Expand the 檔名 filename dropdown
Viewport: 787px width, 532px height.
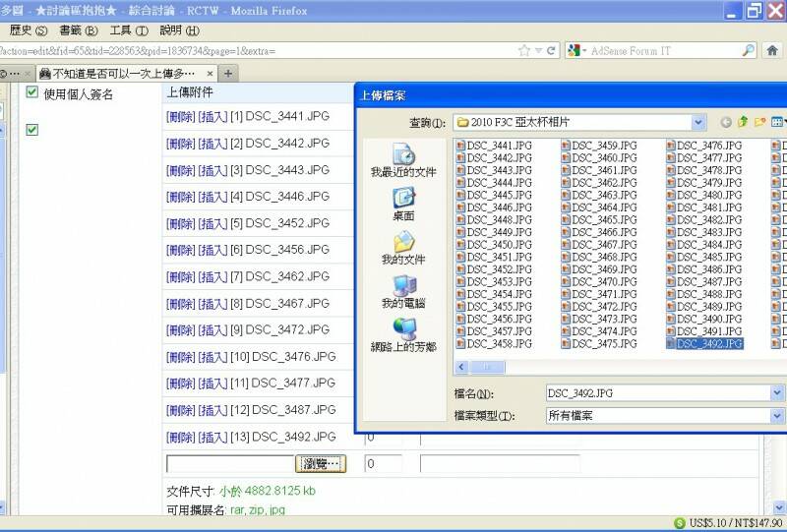click(777, 393)
